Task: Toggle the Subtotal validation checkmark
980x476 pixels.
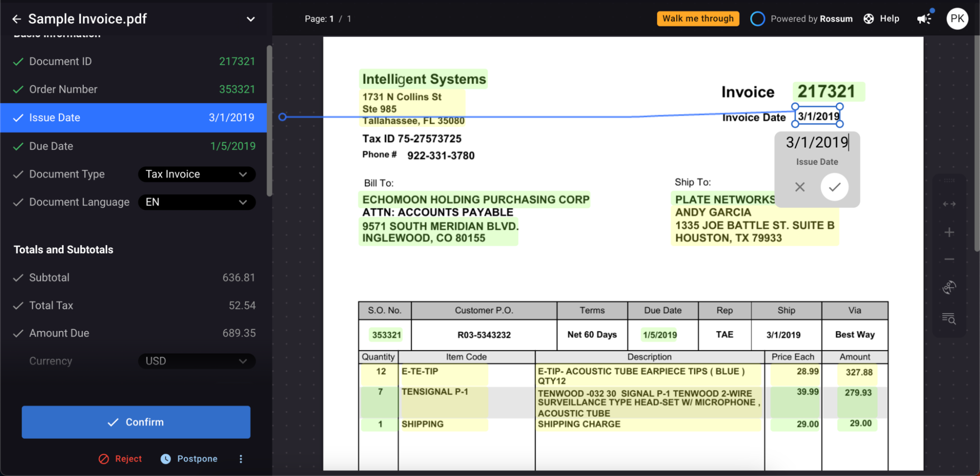Action: [x=18, y=278]
